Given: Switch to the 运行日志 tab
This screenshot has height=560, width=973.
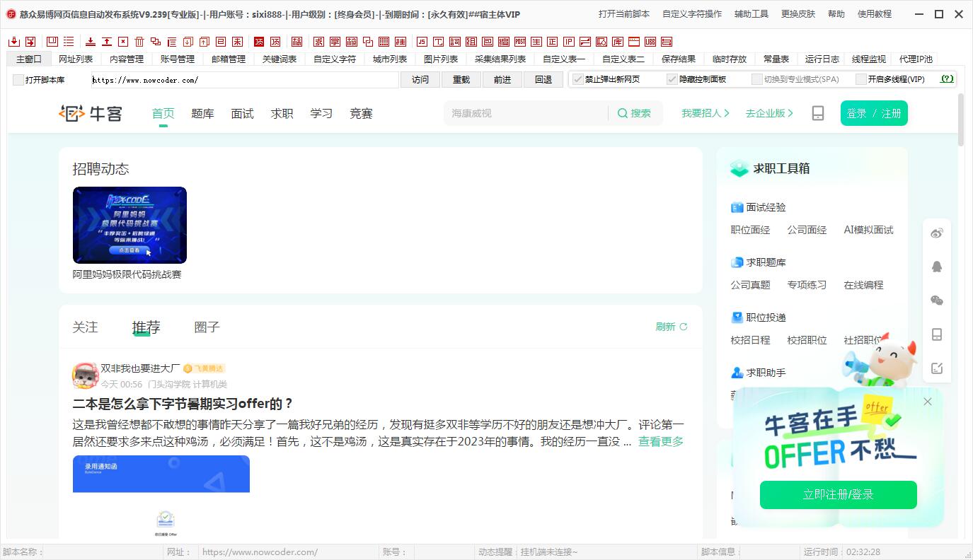Looking at the screenshot, I should pyautogui.click(x=822, y=59).
